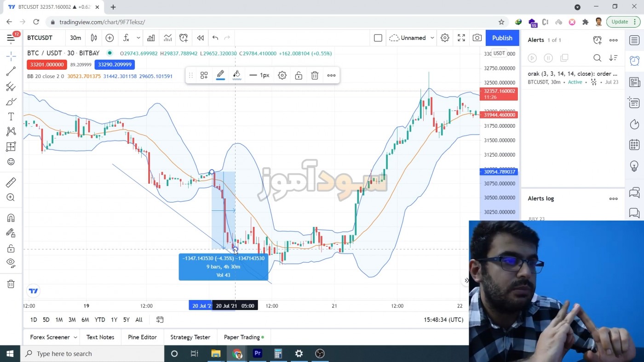This screenshot has height=362, width=644.
Task: Open the Text Notes tab
Action: [x=100, y=337]
